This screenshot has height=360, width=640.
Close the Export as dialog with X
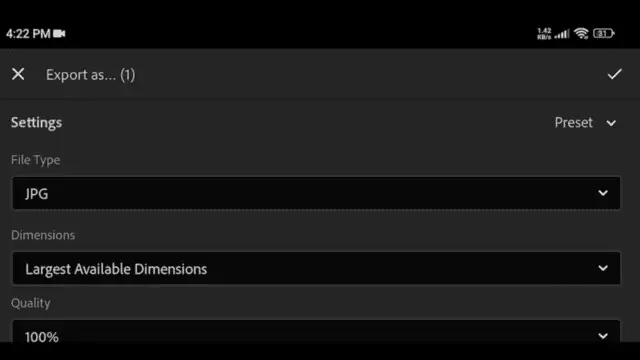pos(18,74)
